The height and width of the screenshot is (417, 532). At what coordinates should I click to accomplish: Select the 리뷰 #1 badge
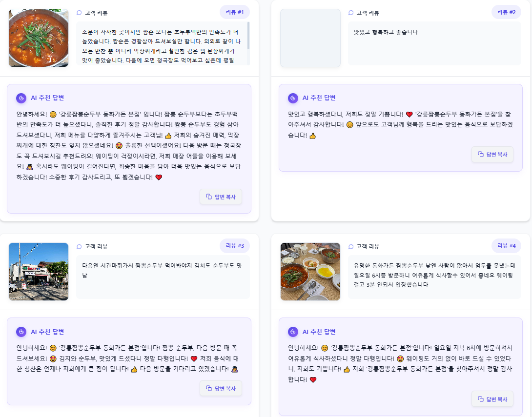coord(235,12)
